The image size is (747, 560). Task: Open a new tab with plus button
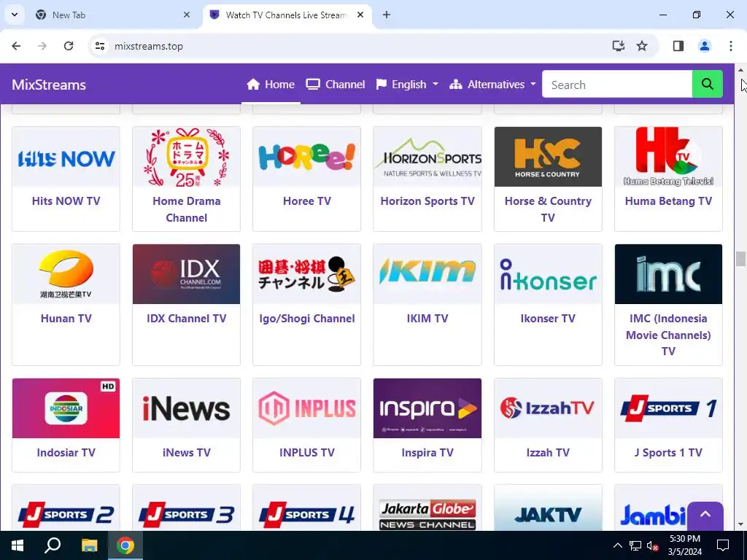[387, 15]
